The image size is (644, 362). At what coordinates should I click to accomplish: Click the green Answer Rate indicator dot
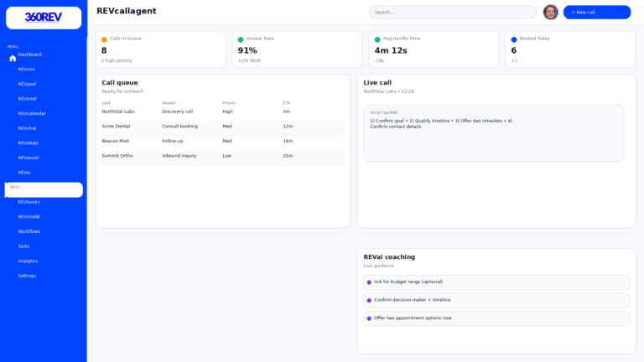click(x=241, y=39)
